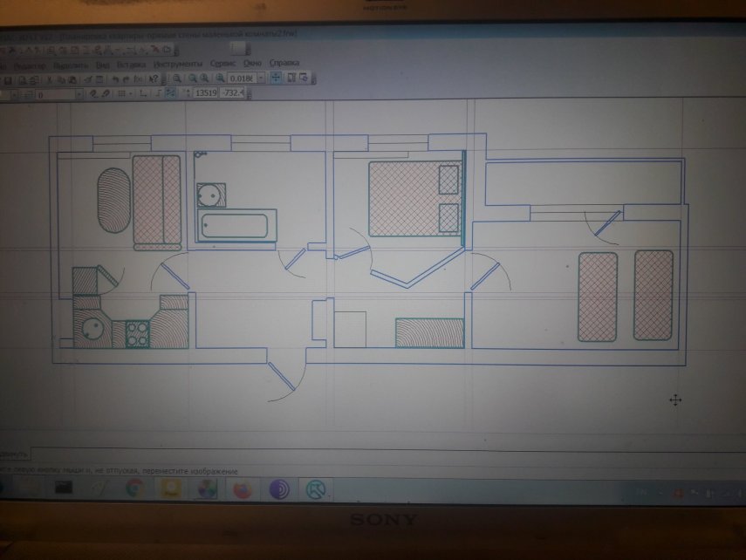This screenshot has width=746, height=560.
Task: Click the refresh view icon
Action: point(305,79)
